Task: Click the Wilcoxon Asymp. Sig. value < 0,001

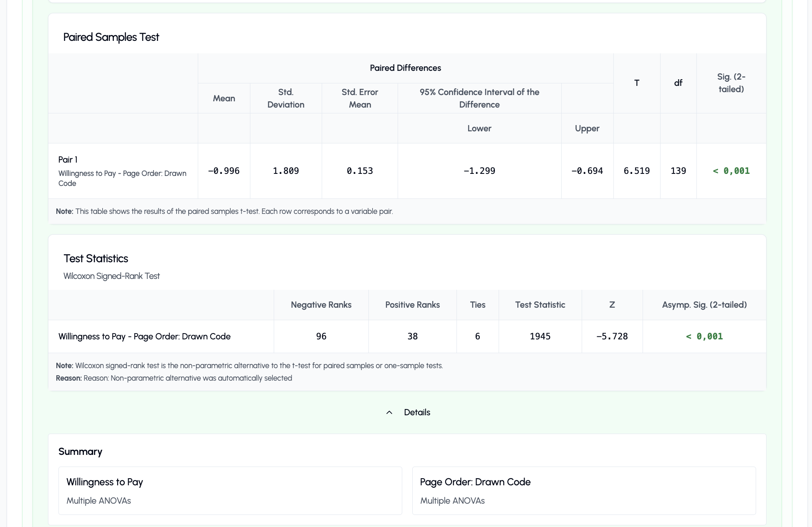Action: coord(704,336)
